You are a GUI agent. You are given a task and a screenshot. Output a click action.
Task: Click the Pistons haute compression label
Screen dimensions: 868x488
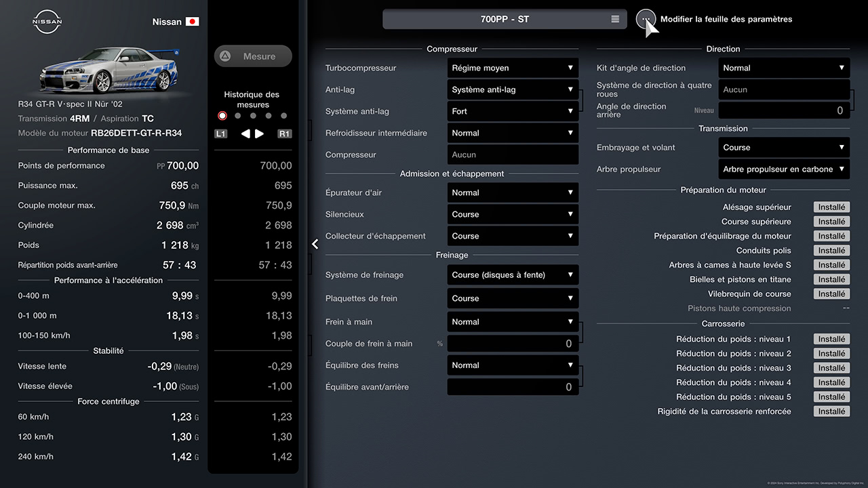(x=739, y=308)
